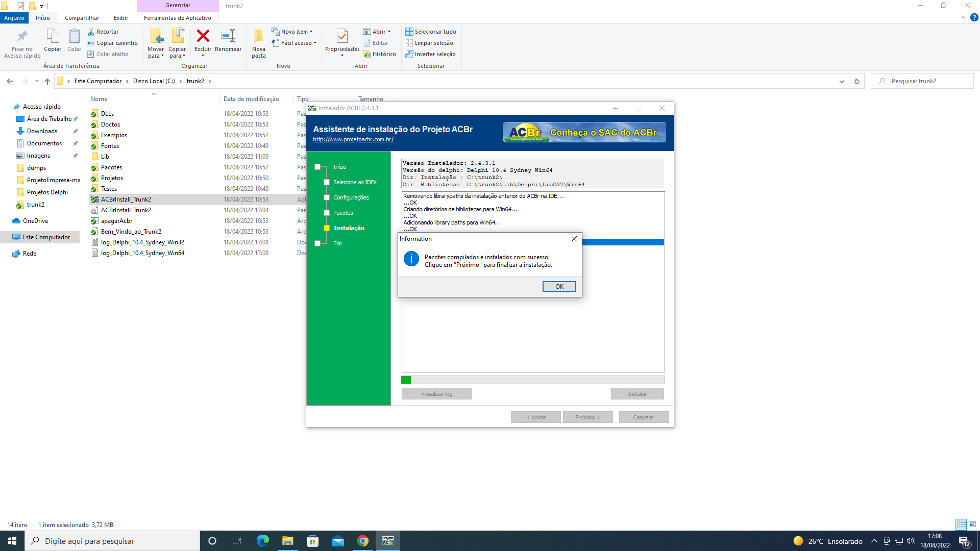Switch to the Compartilhar tab
This screenshot has width=980, height=551.
click(x=82, y=18)
